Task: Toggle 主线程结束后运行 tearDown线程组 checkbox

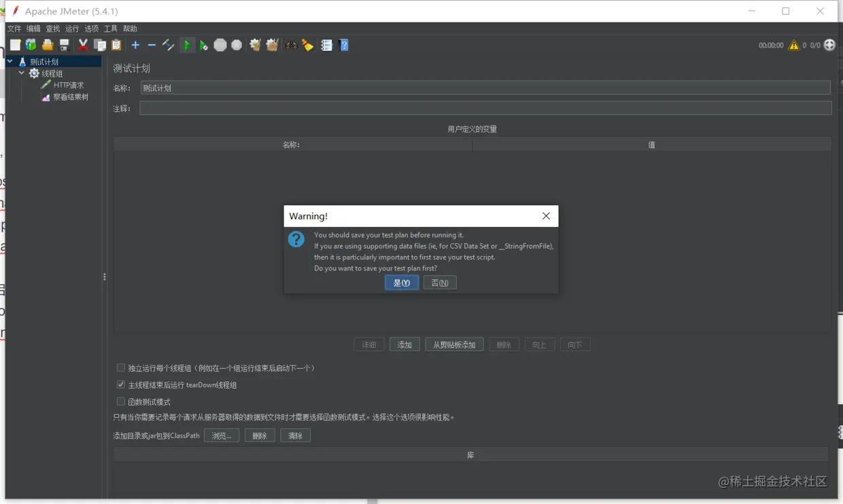Action: click(x=121, y=384)
